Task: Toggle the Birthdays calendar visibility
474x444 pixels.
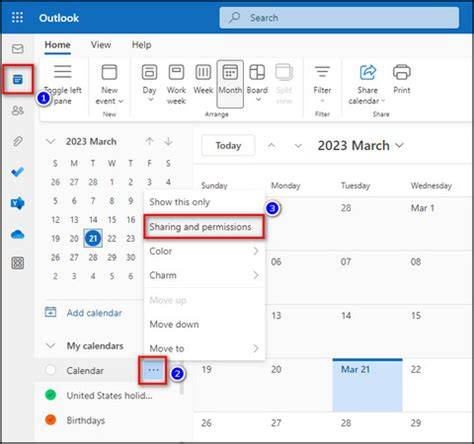Action: pos(50,420)
